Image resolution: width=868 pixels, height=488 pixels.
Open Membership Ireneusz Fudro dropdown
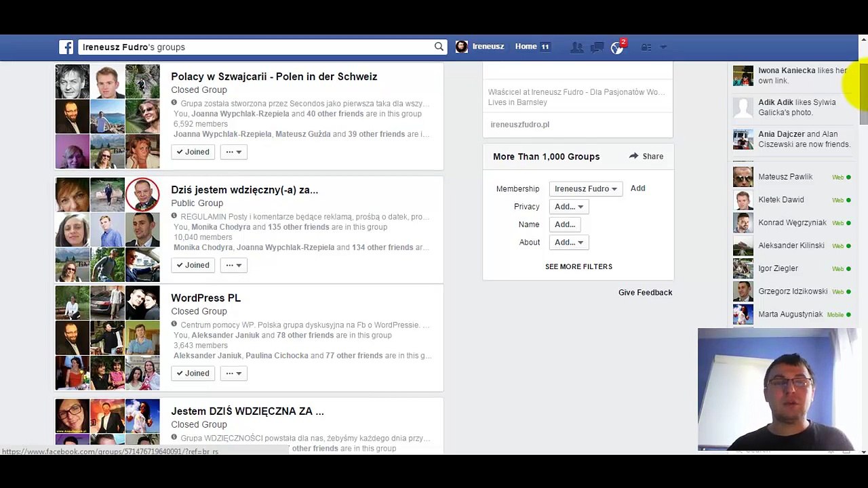585,189
